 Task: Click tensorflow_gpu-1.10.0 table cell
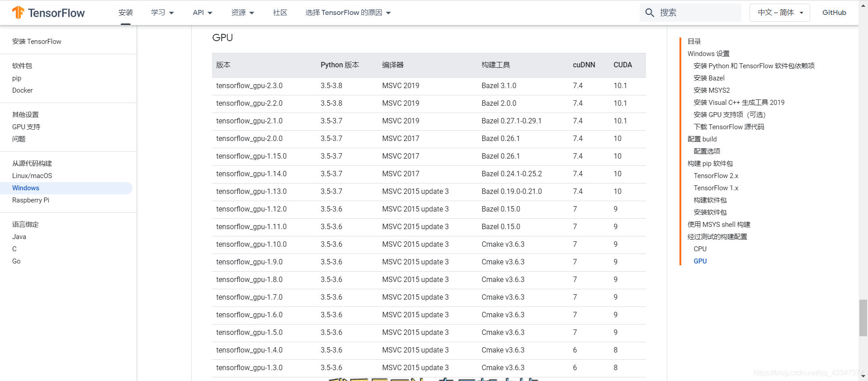pos(251,245)
